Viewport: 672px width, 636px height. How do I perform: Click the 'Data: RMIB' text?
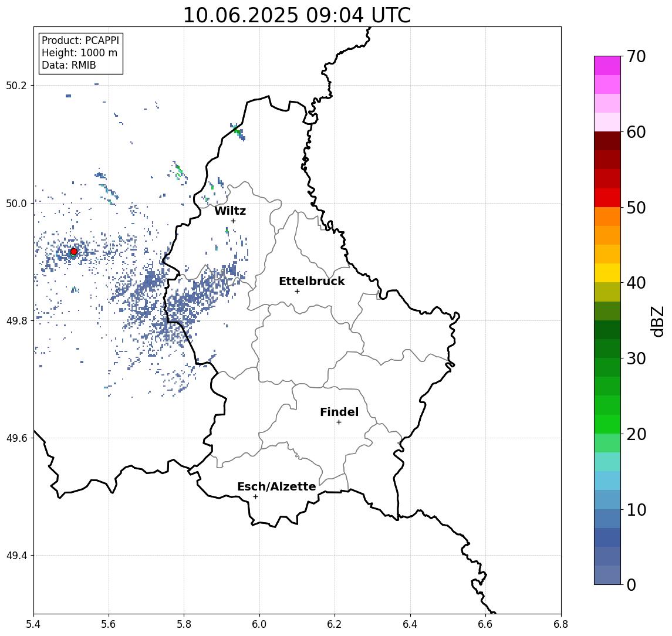coord(69,65)
